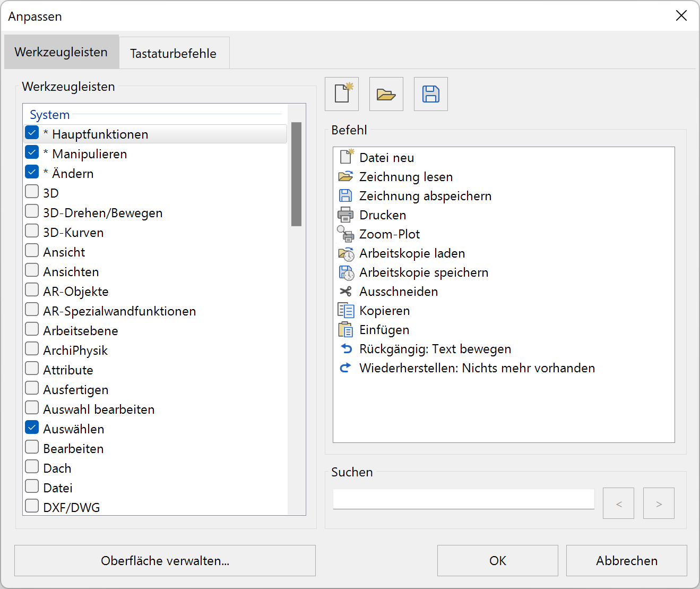The width and height of the screenshot is (700, 589).
Task: Select the Rückgängig: Text bewegen command
Action: tap(435, 348)
